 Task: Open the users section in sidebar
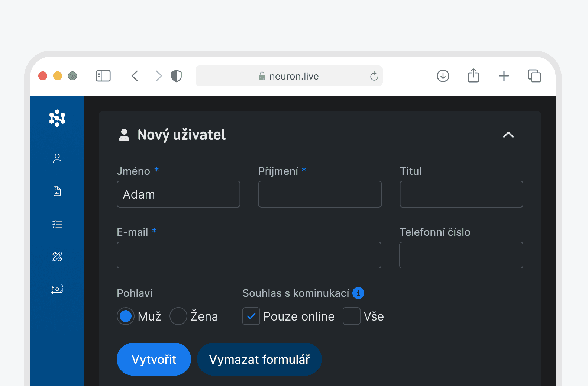click(57, 159)
